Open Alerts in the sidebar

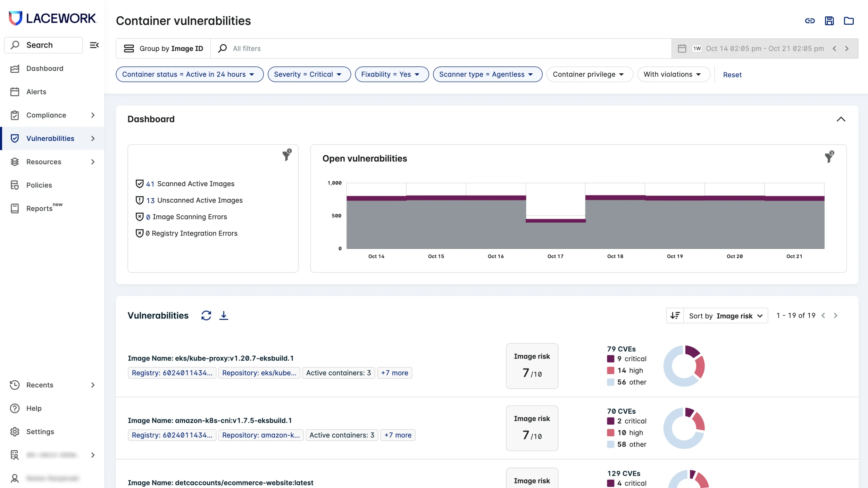tap(36, 92)
